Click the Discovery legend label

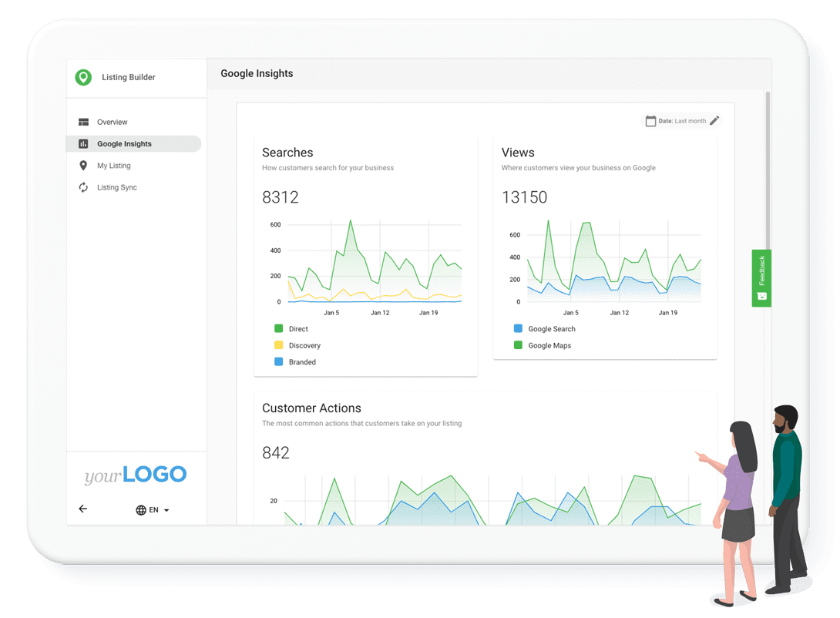tap(305, 345)
